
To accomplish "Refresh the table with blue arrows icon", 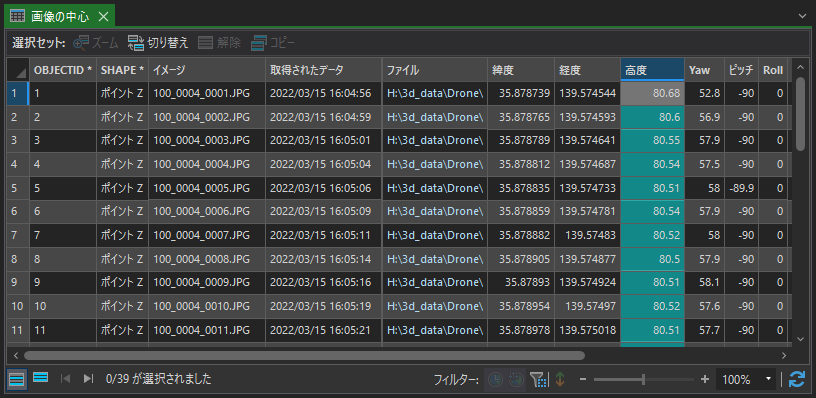I will click(797, 379).
